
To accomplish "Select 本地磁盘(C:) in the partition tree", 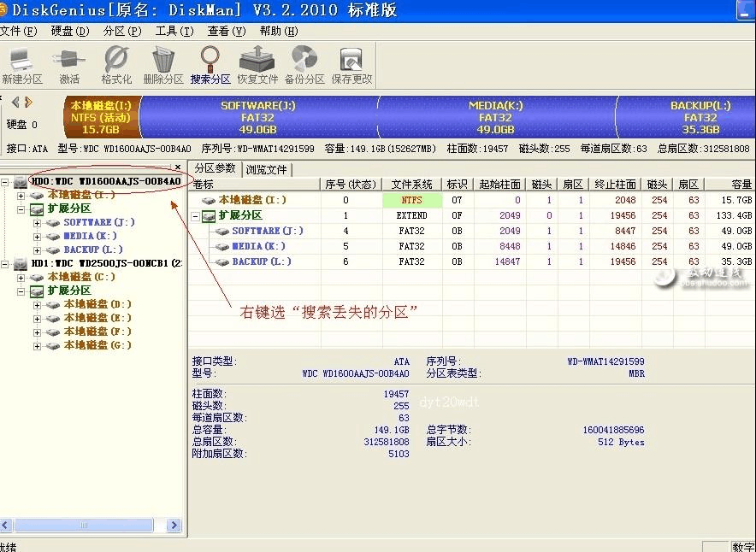I will pyautogui.click(x=72, y=276).
